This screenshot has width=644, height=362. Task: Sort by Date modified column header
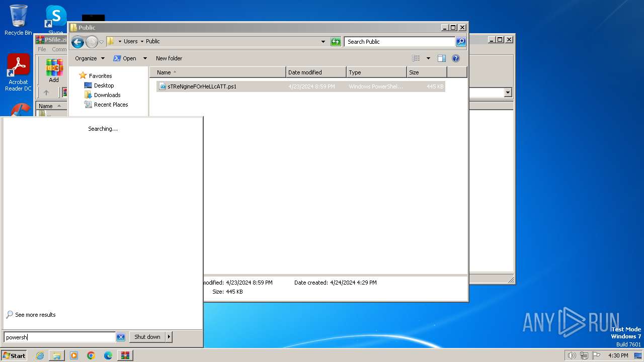click(x=316, y=72)
